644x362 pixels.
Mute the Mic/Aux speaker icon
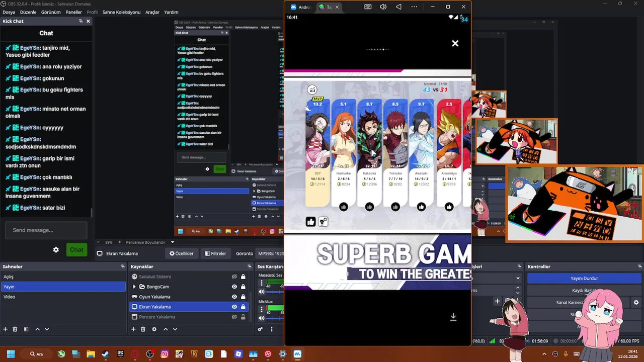point(261,318)
